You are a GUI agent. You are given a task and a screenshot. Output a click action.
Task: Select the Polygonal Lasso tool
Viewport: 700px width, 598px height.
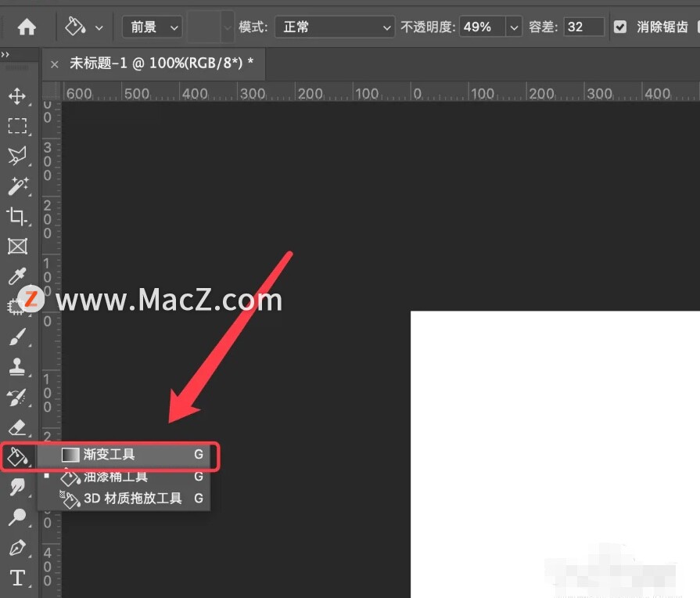[x=17, y=156]
